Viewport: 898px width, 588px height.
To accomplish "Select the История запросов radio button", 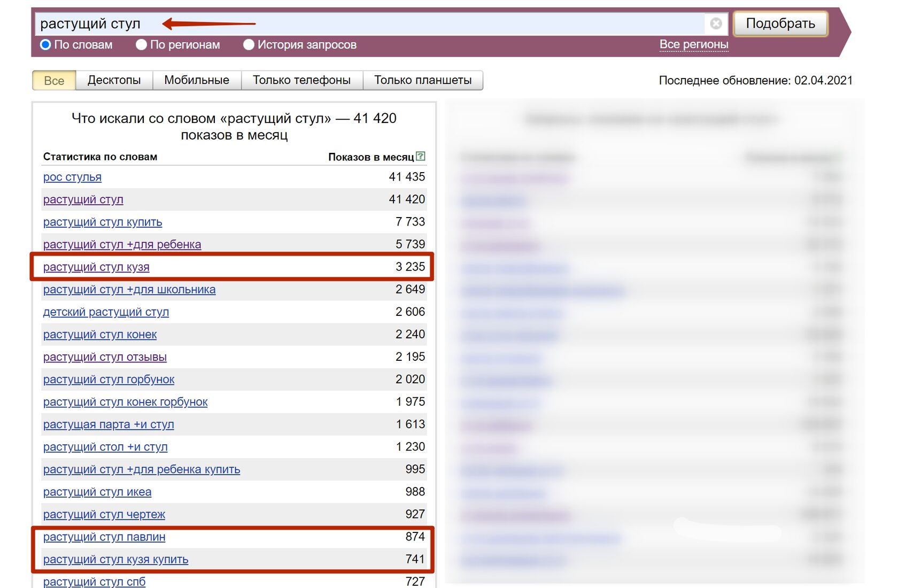I will pos(249,45).
